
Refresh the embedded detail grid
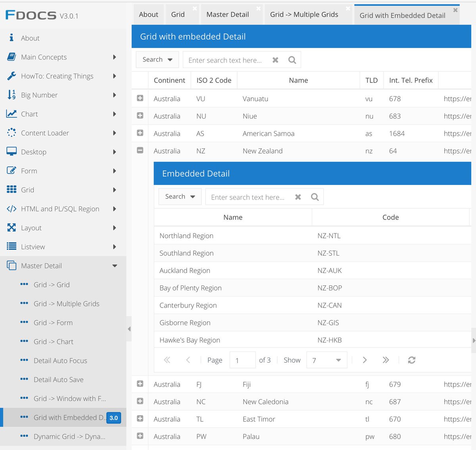click(x=412, y=360)
